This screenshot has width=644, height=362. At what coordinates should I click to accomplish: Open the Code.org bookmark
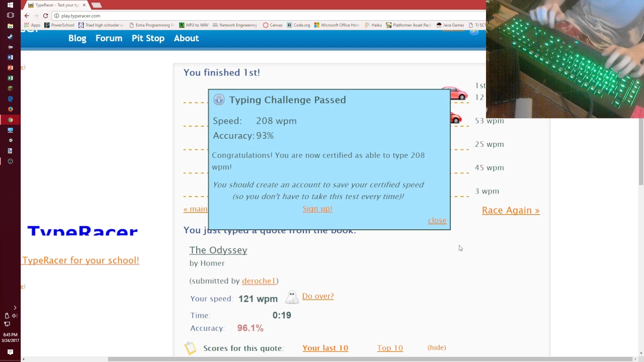pyautogui.click(x=298, y=25)
